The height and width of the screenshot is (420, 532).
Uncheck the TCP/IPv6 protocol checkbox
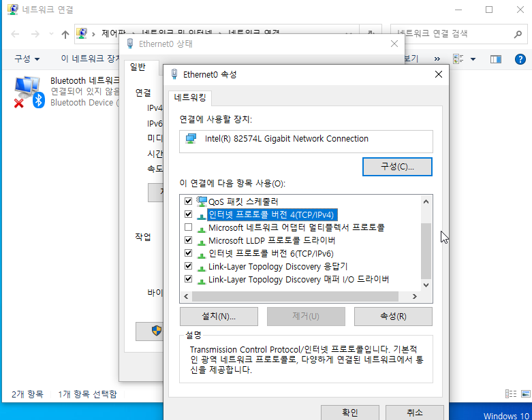[188, 253]
